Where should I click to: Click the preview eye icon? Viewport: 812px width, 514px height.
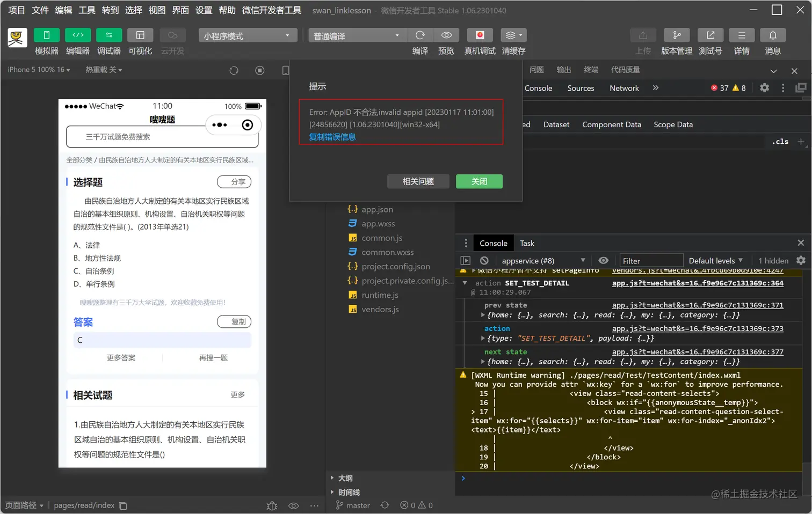(x=446, y=35)
